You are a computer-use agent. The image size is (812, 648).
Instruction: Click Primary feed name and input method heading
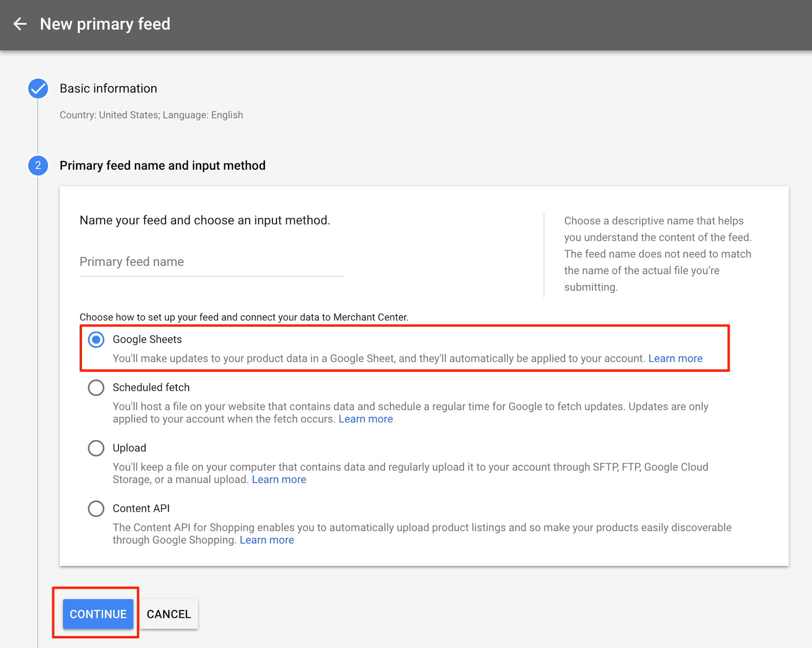click(162, 166)
